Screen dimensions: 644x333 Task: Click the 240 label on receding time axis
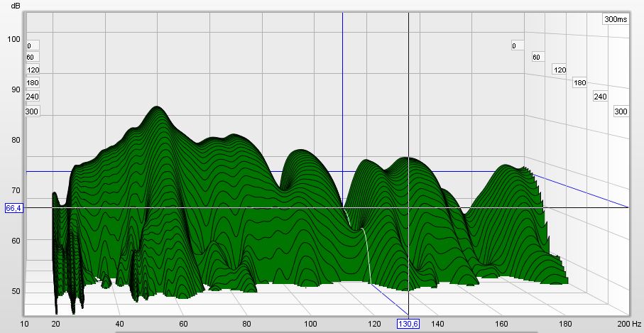[x=600, y=97]
